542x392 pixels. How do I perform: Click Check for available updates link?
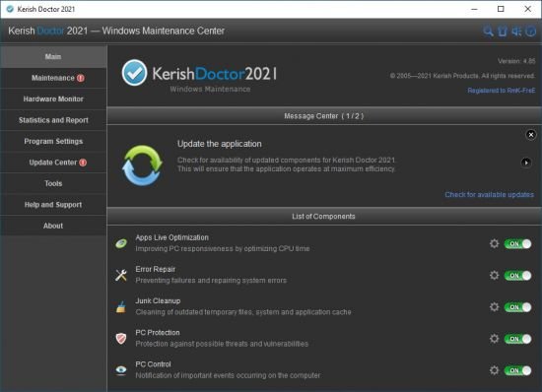point(489,194)
